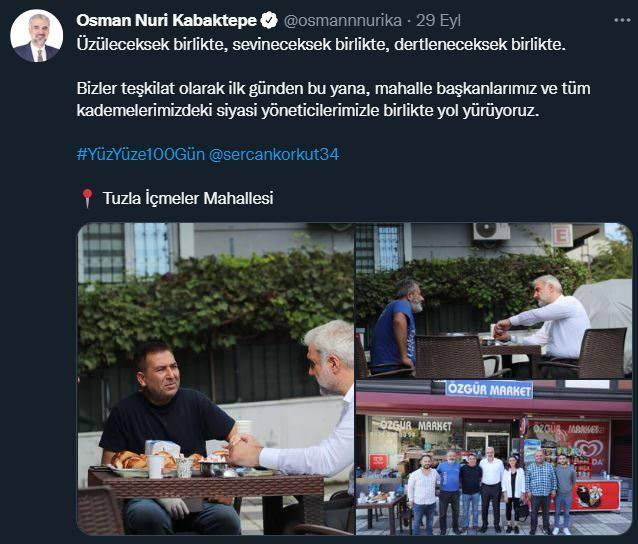
Task: Click the verified badge next to the name
Action: (x=269, y=20)
